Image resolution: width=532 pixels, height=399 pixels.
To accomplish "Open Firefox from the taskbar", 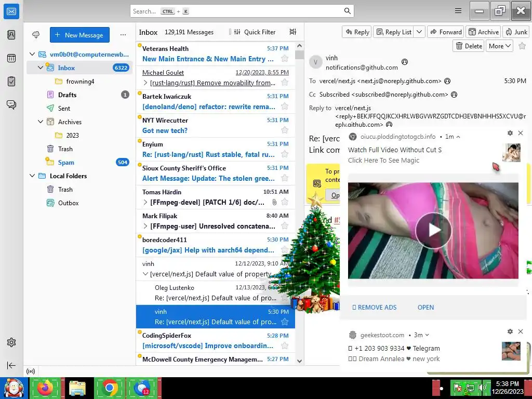I will pyautogui.click(x=46, y=388).
